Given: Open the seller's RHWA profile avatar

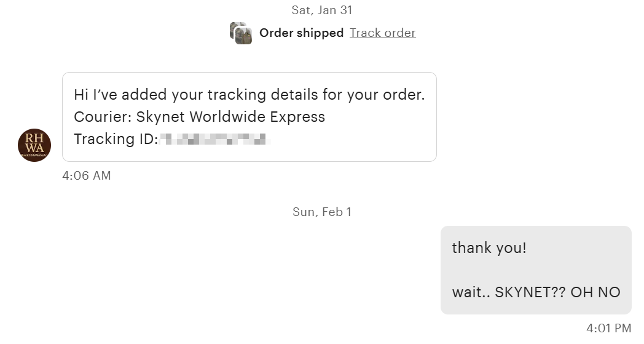Looking at the screenshot, I should tap(34, 146).
